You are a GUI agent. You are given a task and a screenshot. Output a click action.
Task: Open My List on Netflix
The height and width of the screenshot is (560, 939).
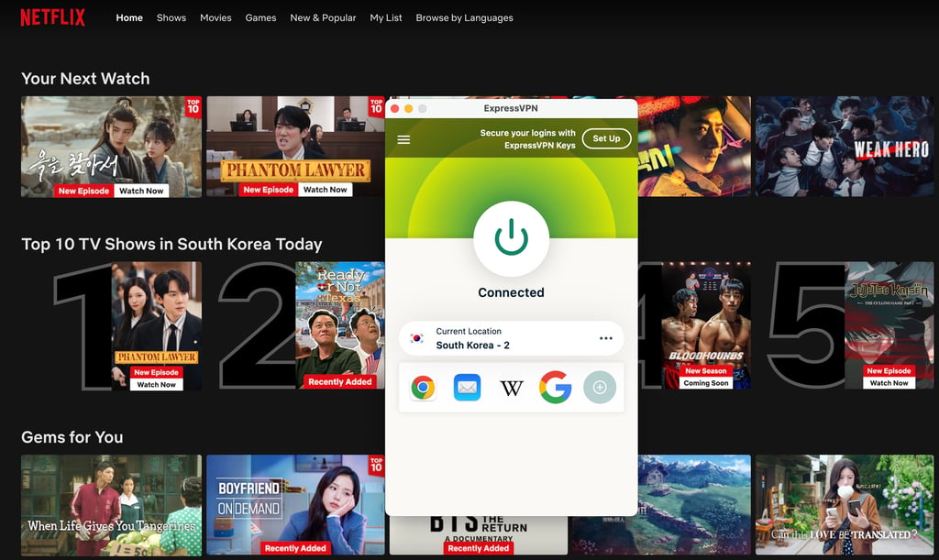click(386, 18)
